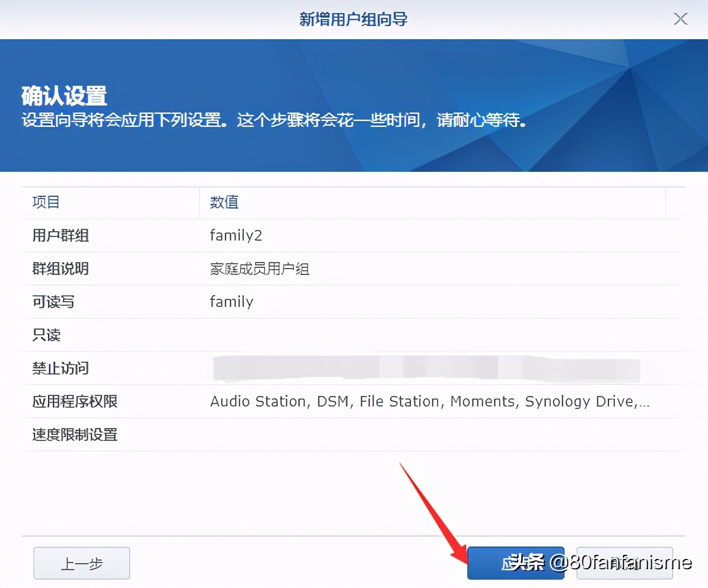
Task: Select the family2 group name value
Action: [x=236, y=235]
